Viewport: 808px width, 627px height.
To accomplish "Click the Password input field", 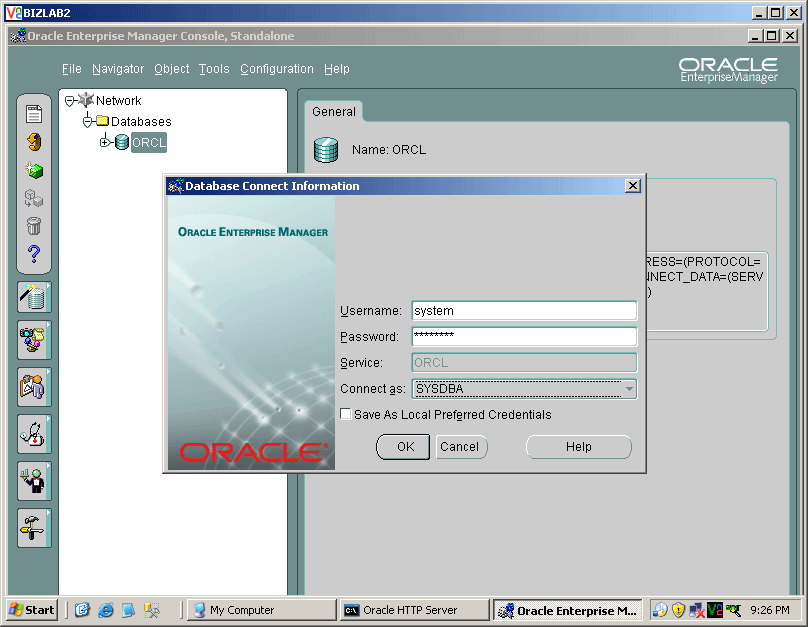I will point(524,336).
